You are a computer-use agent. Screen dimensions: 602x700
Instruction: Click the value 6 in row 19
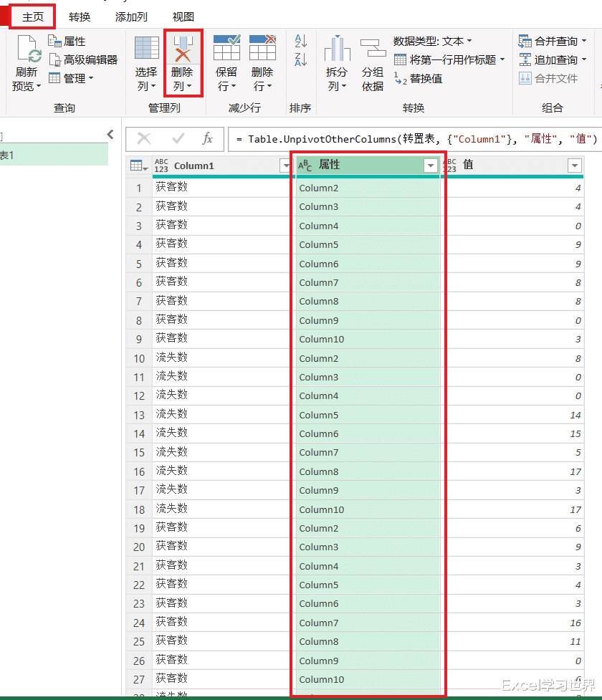coord(578,528)
